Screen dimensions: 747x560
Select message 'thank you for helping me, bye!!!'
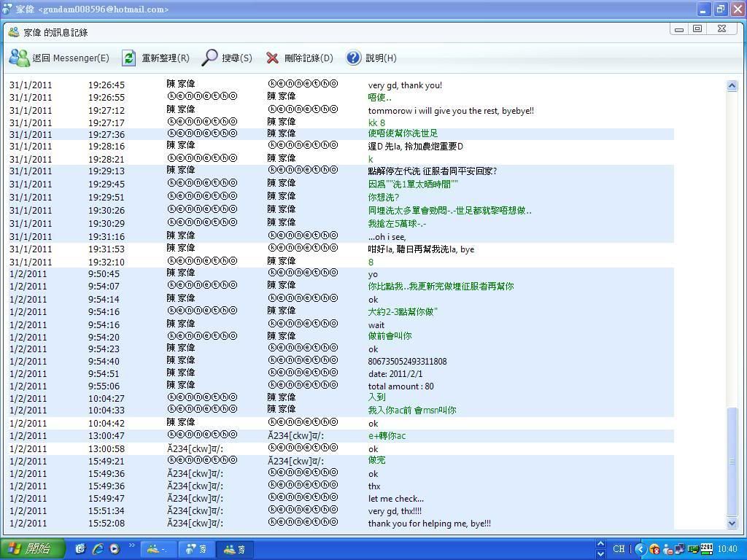coord(429,524)
